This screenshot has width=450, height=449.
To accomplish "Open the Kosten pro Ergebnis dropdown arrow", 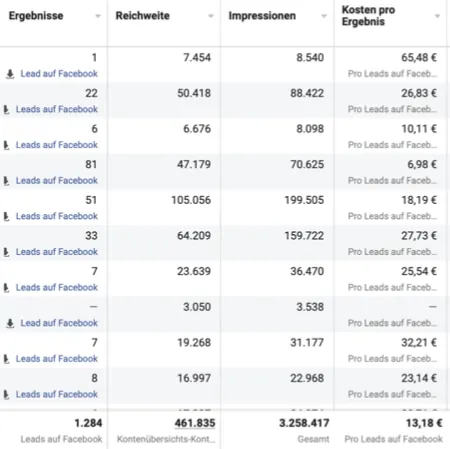I will coord(437,16).
